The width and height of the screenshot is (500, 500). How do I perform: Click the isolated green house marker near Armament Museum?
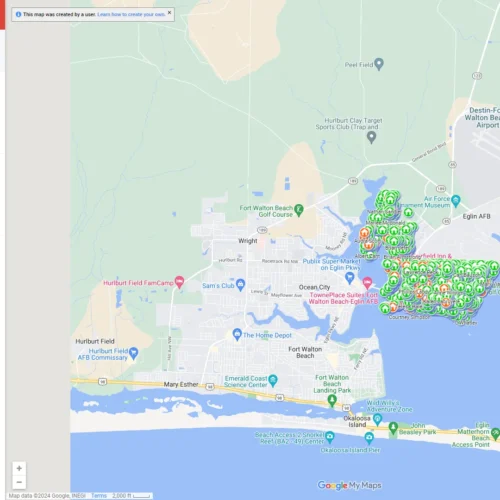coord(408,212)
